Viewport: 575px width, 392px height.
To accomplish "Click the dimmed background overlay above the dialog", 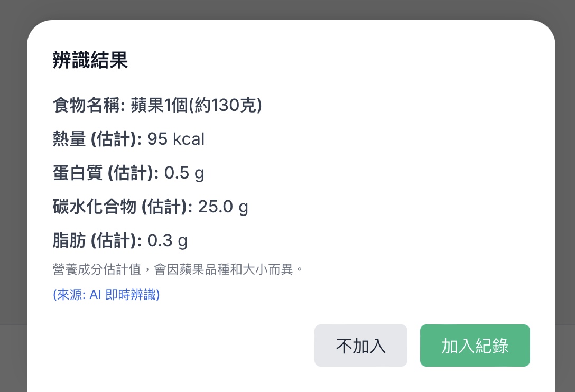I will click(x=287, y=10).
